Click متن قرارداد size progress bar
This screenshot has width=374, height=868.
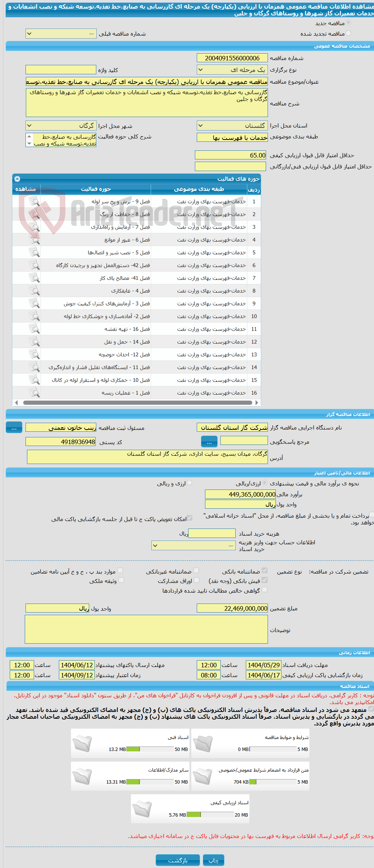click(x=273, y=782)
